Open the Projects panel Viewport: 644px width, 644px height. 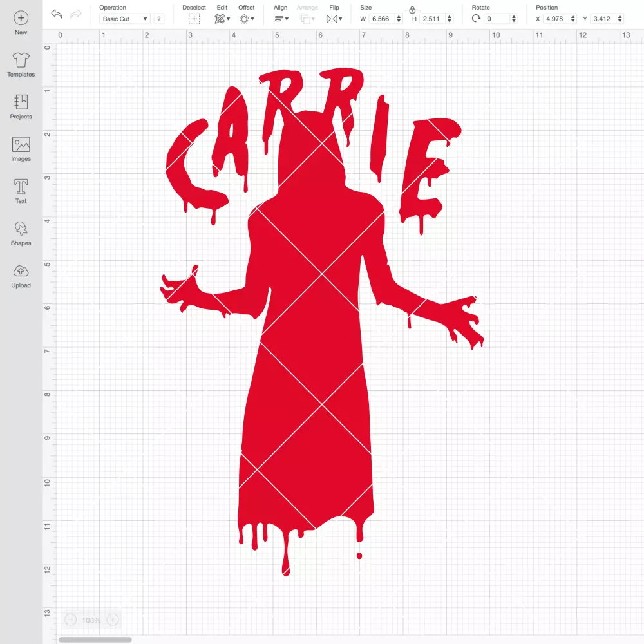click(21, 102)
